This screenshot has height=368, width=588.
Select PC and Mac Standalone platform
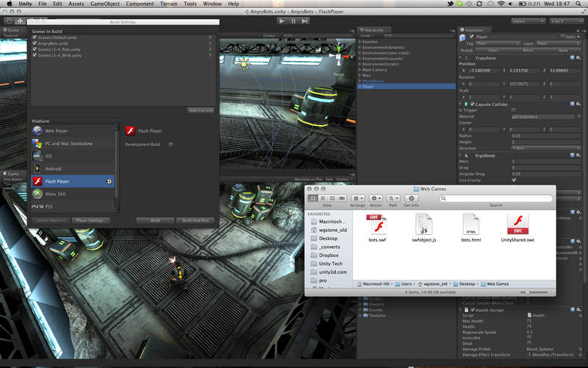(72, 144)
